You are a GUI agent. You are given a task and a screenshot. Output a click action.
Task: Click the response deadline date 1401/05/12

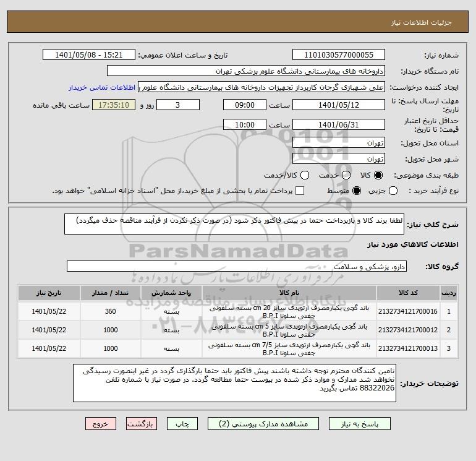(x=339, y=105)
